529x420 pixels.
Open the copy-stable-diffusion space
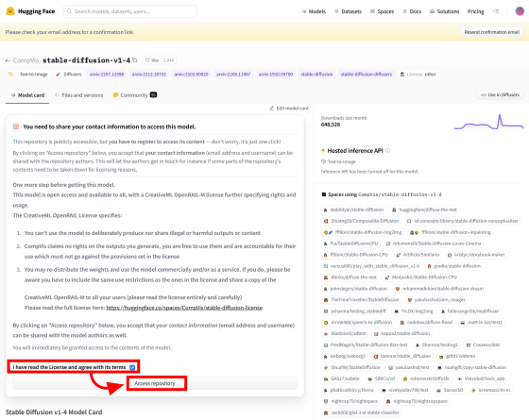click(471, 367)
